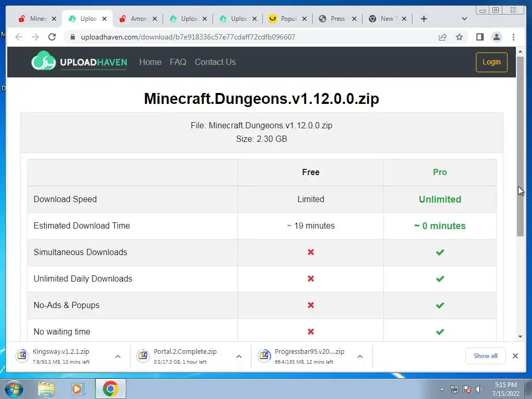Open the Home navigation link
The image size is (532, 399).
click(x=150, y=62)
